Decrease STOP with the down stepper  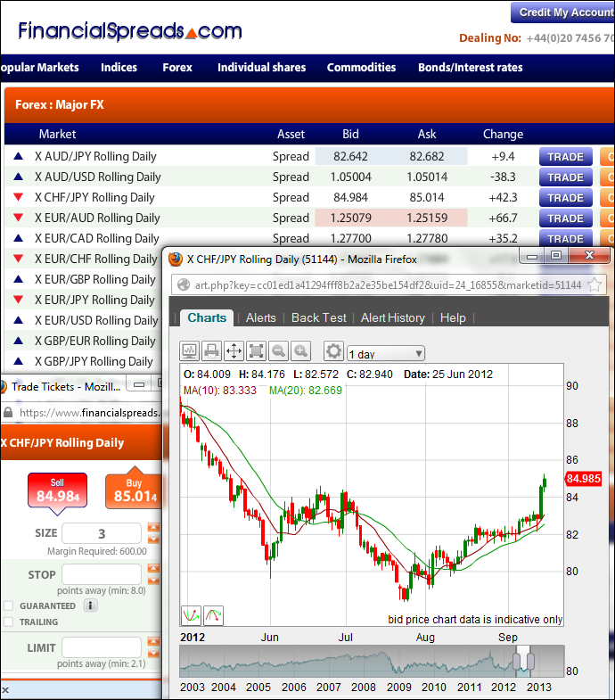(153, 581)
